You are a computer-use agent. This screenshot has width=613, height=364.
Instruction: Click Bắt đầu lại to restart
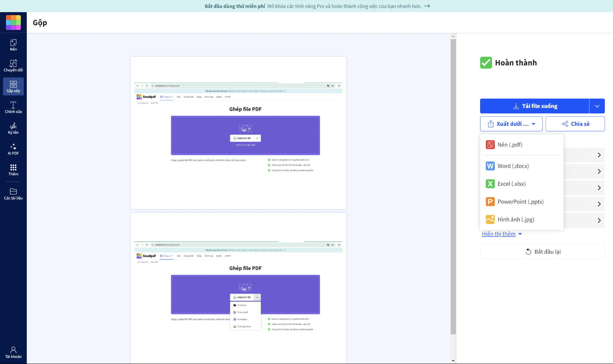click(542, 252)
